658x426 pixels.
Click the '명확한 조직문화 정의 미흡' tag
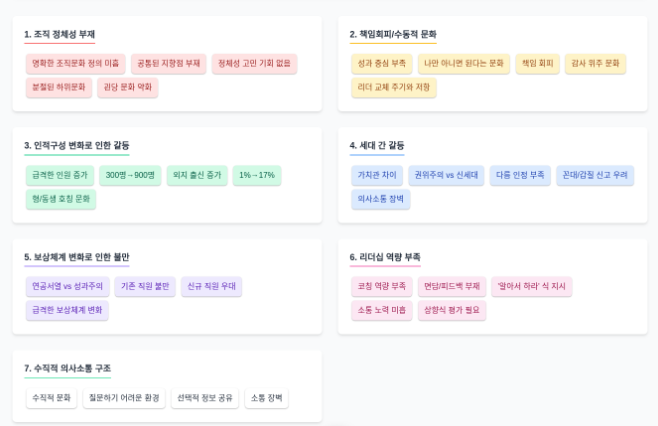75,63
